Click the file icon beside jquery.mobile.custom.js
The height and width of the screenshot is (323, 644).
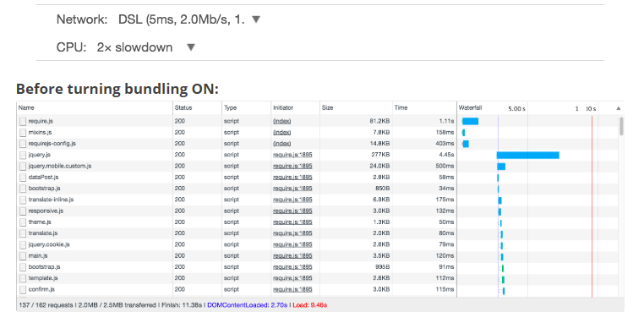click(23, 166)
